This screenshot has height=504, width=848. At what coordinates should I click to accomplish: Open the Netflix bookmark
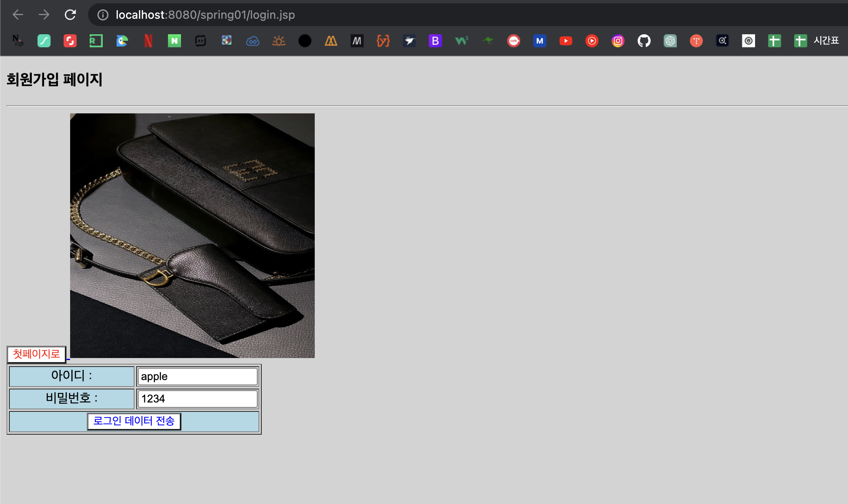(x=148, y=41)
